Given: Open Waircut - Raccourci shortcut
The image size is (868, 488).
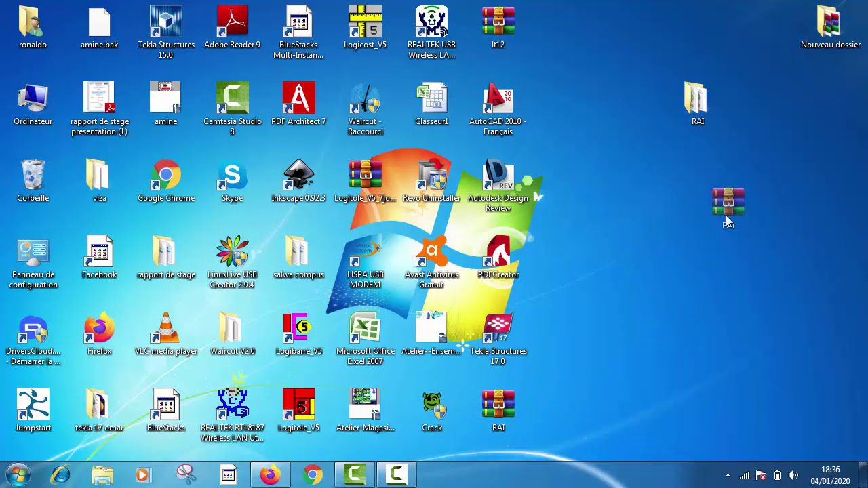Looking at the screenshot, I should pos(365,99).
